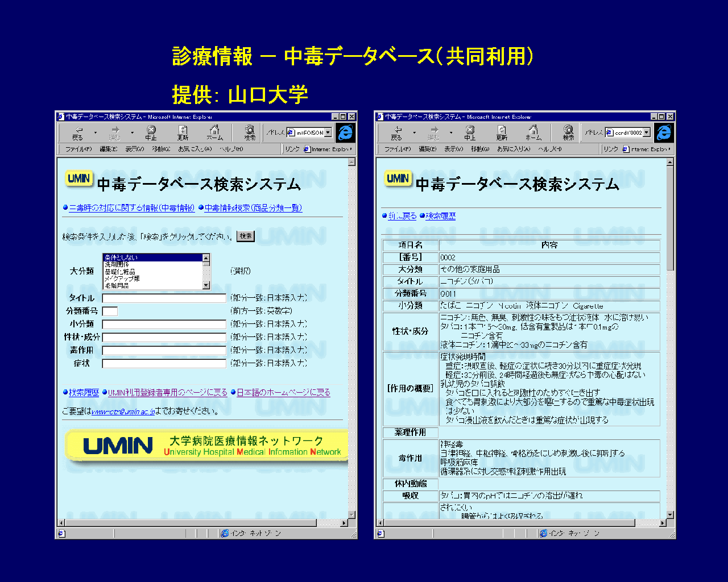The height and width of the screenshot is (582, 728).
Task: Open 検索履歴 link in right window
Action: click(440, 216)
